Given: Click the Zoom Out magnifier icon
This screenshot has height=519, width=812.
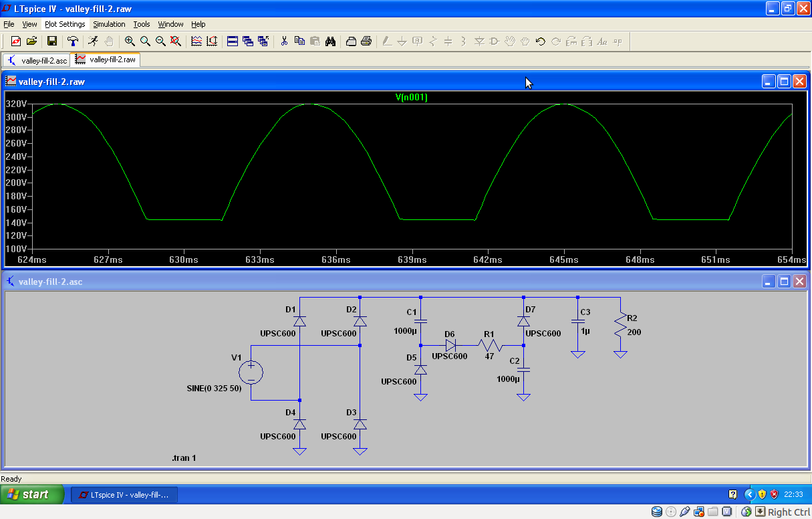Looking at the screenshot, I should tap(160, 41).
